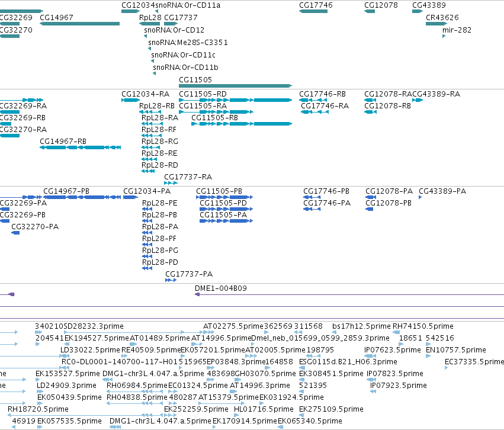Click the mir-282 gene label
The image size is (504, 430).
point(457,30)
